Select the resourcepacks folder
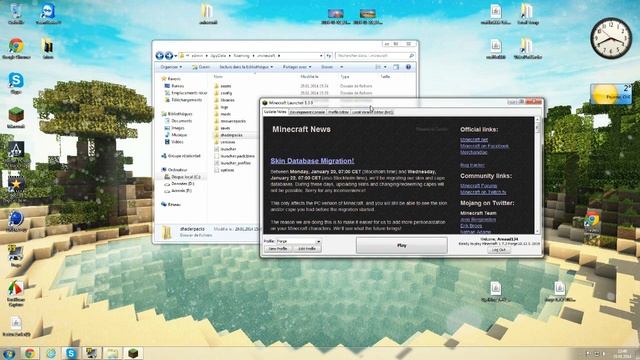This screenshot has width=640, height=360. [x=230, y=121]
